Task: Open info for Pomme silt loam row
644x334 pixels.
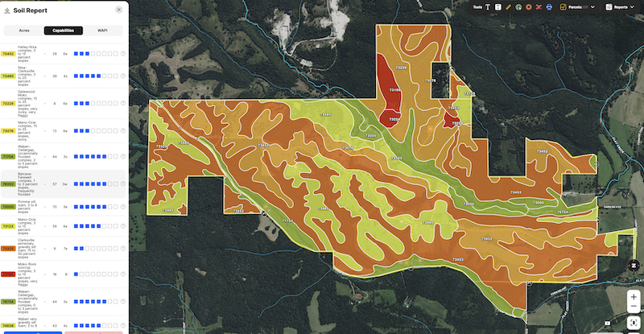Action: 123,207
